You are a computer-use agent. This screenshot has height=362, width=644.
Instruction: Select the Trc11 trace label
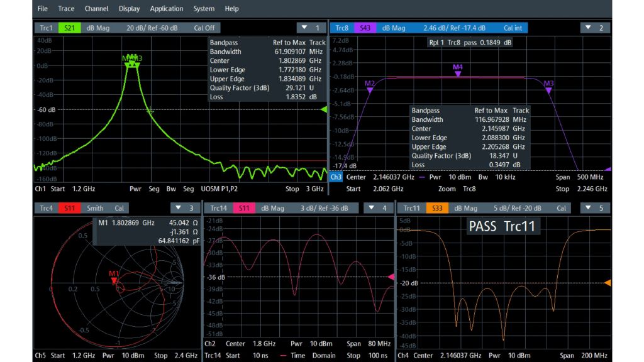point(411,208)
